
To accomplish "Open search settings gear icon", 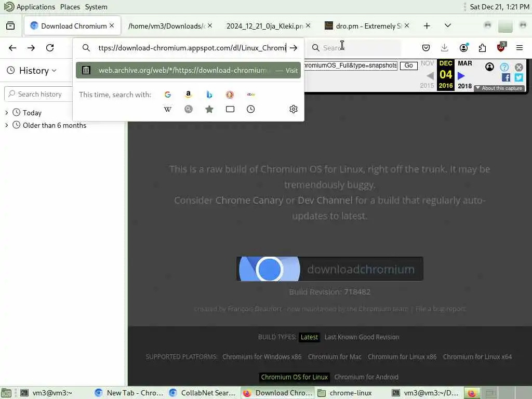I will point(294,109).
